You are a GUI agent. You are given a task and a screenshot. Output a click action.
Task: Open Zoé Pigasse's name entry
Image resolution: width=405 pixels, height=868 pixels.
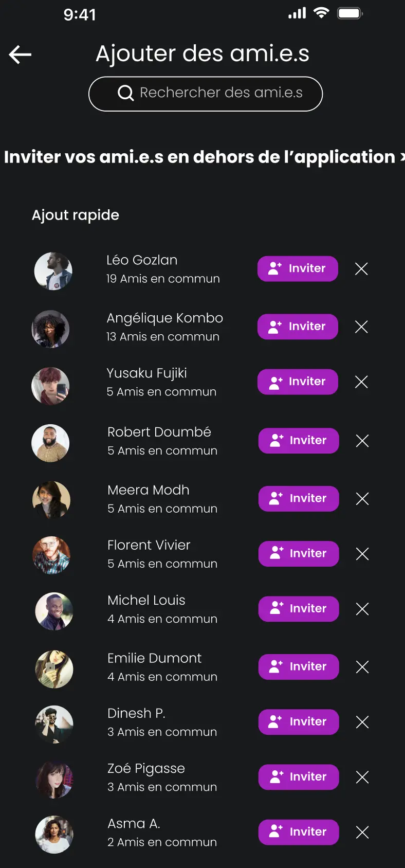click(x=146, y=768)
